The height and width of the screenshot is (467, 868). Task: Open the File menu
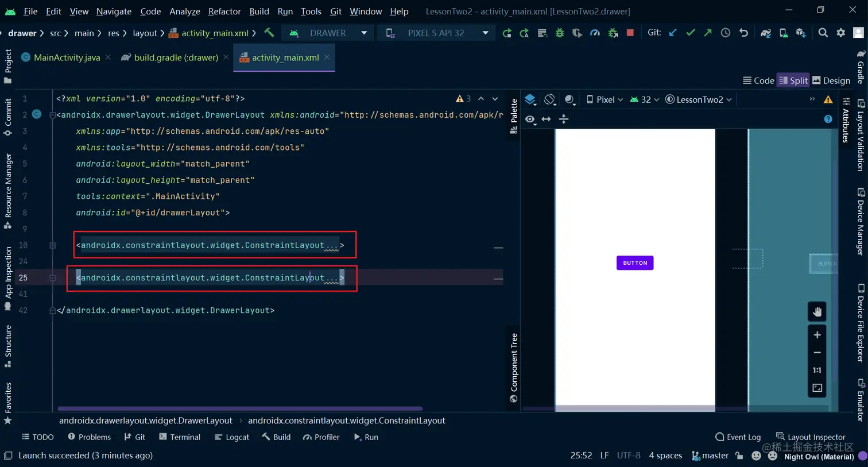[x=30, y=11]
